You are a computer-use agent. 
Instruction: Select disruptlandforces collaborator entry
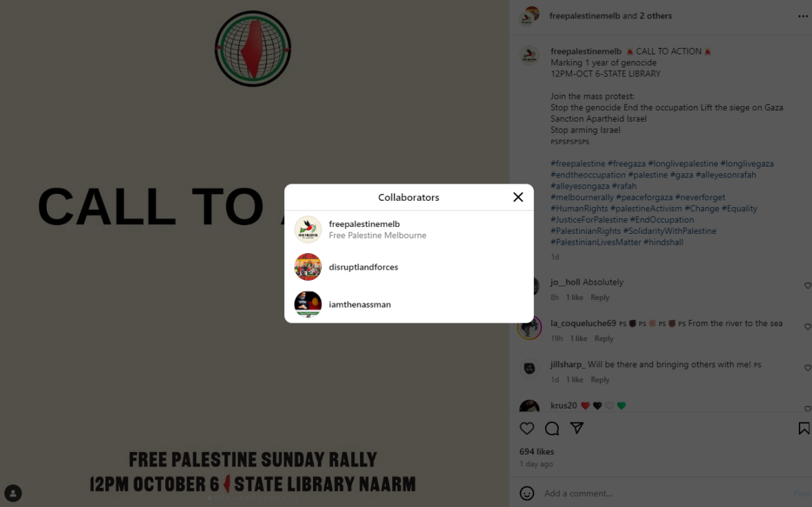tap(409, 267)
